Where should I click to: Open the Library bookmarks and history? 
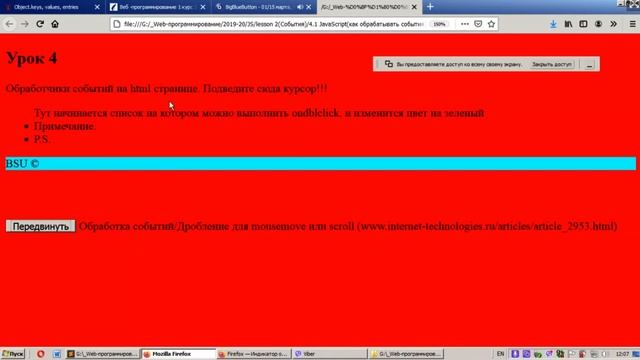click(x=568, y=24)
